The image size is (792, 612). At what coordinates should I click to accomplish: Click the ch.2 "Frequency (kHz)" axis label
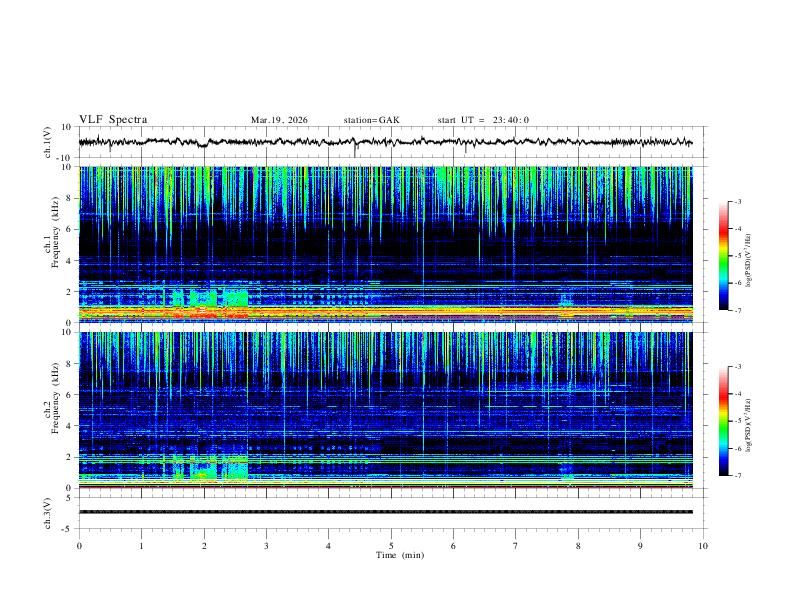click(x=56, y=398)
